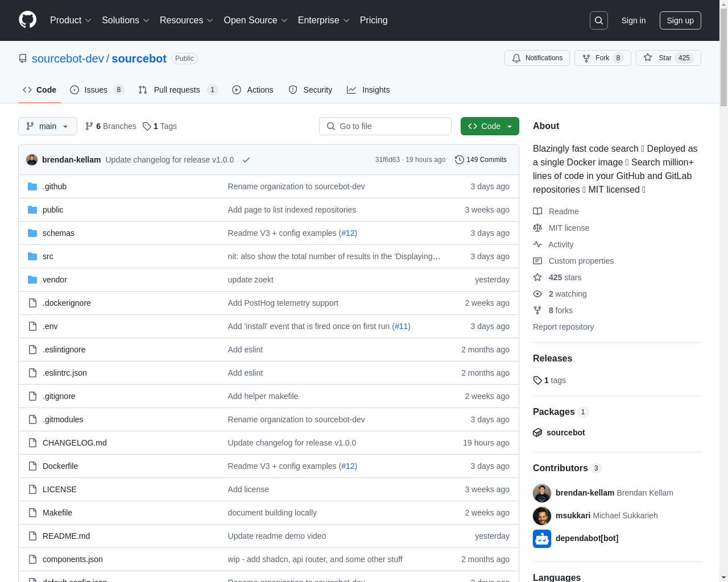Click the Pricing link
Screen dimensions: 728x582
(x=374, y=20)
